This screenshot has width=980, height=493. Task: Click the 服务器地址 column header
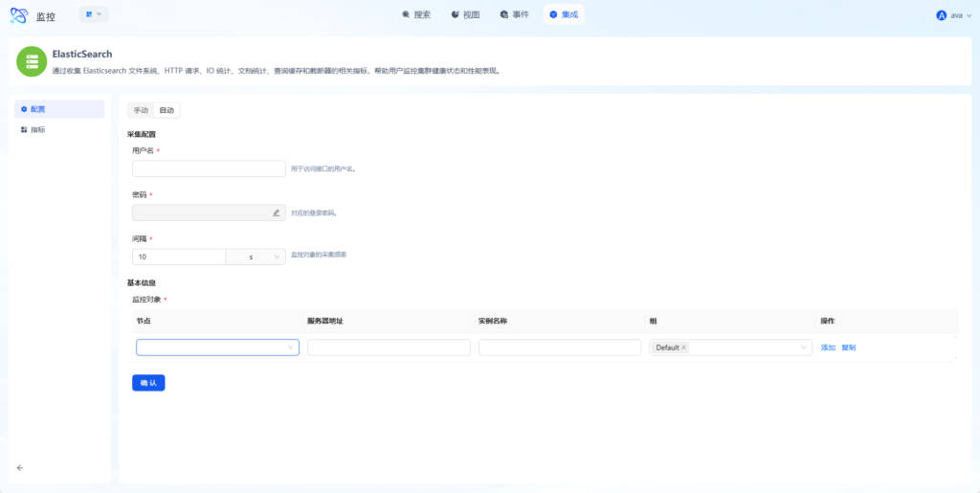[325, 322]
